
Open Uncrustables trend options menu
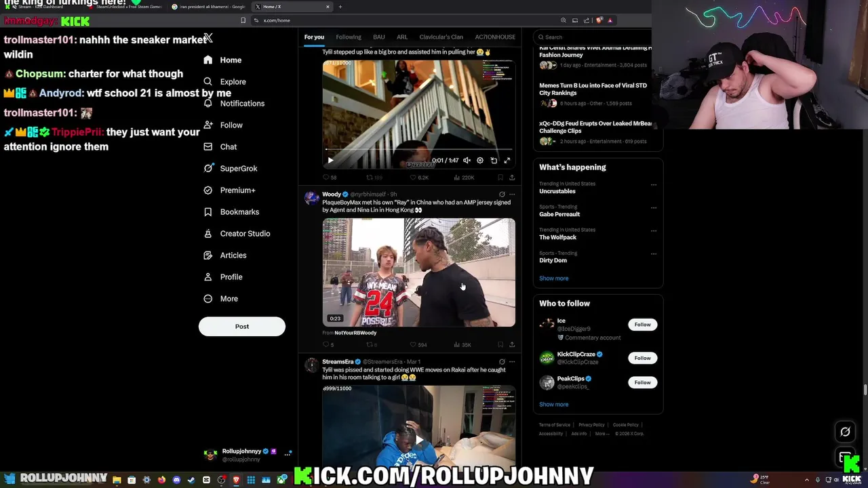click(654, 184)
